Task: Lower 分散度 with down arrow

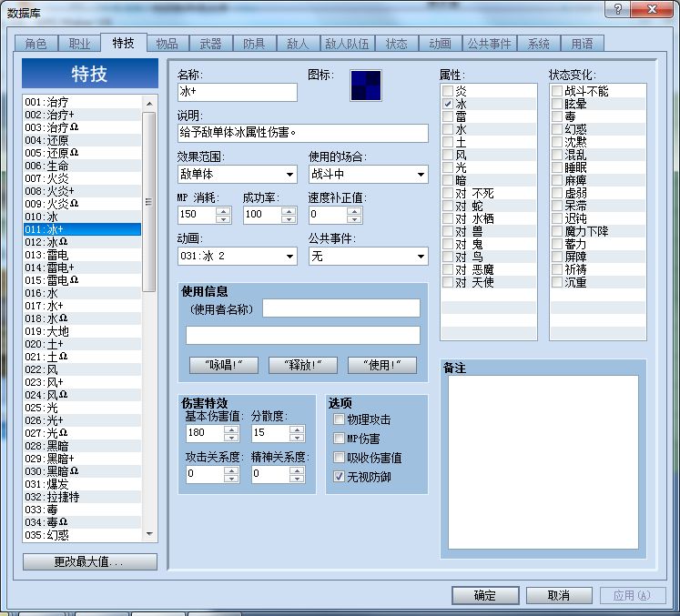Action: point(297,438)
